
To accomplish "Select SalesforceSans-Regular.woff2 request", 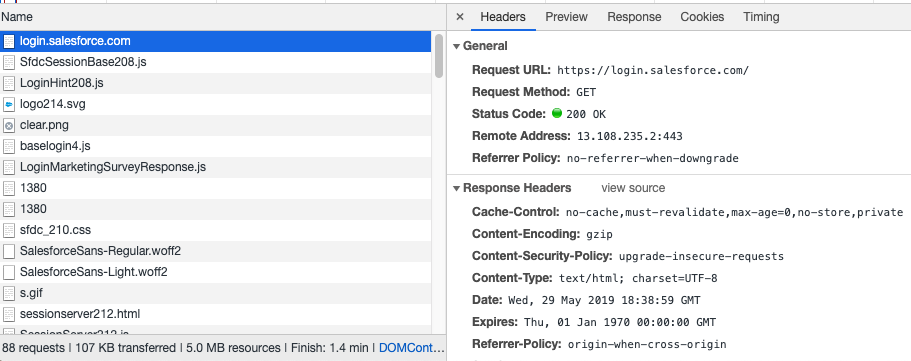I will coord(216,251).
